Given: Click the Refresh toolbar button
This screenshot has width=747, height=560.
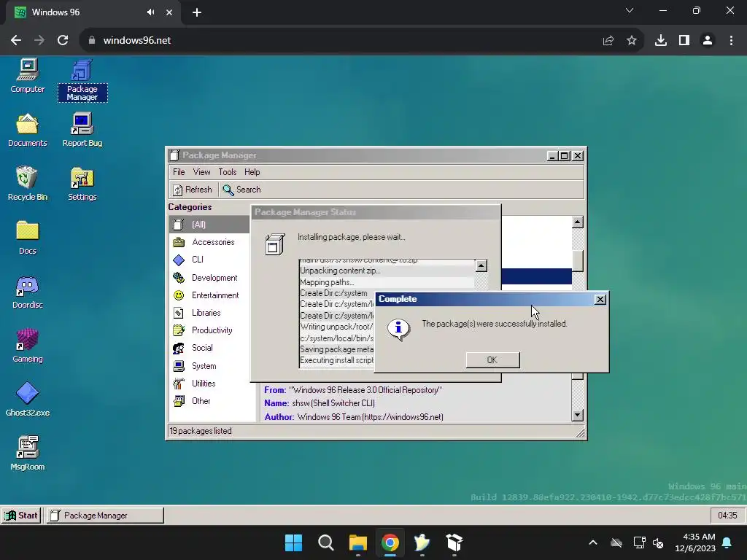Looking at the screenshot, I should [193, 190].
